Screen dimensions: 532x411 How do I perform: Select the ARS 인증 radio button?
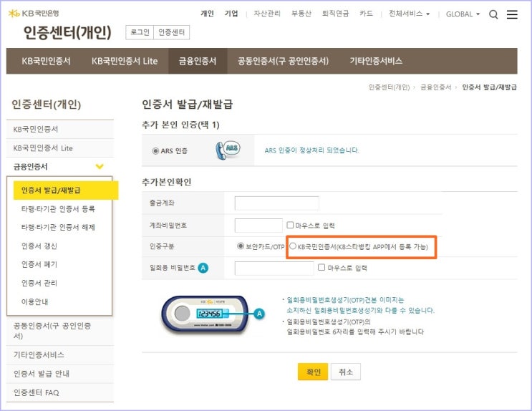pyautogui.click(x=155, y=150)
